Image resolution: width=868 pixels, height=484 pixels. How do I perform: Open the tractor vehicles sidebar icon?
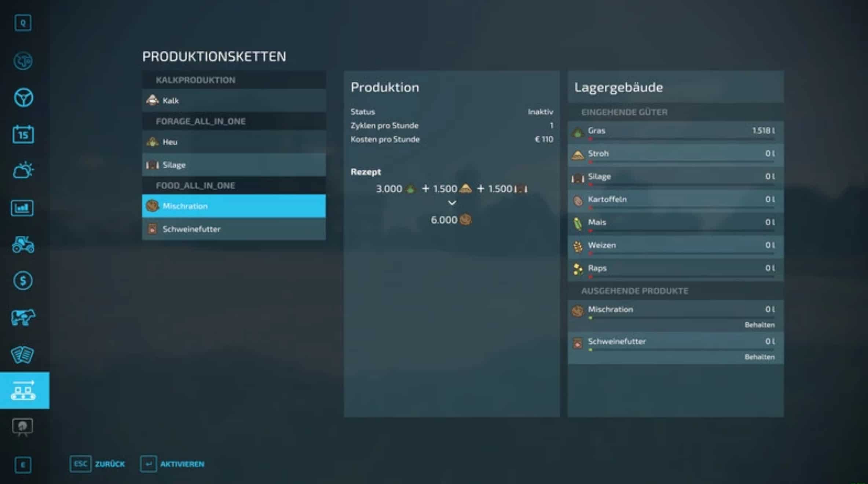pyautogui.click(x=23, y=245)
